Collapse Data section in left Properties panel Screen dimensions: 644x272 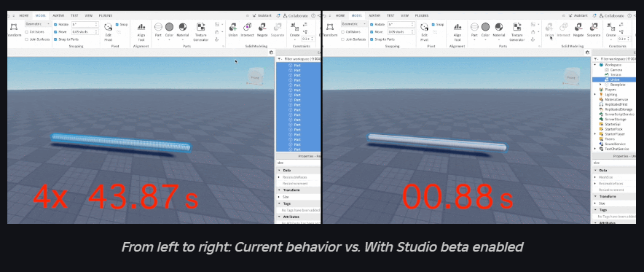tap(280, 170)
